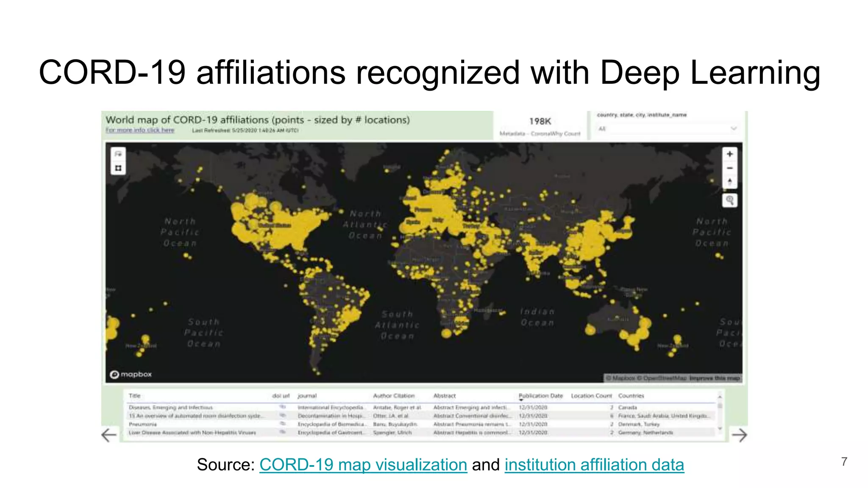Open doi url icon for Pneumonia row
This screenshot has height=488, width=868.
[x=282, y=424]
